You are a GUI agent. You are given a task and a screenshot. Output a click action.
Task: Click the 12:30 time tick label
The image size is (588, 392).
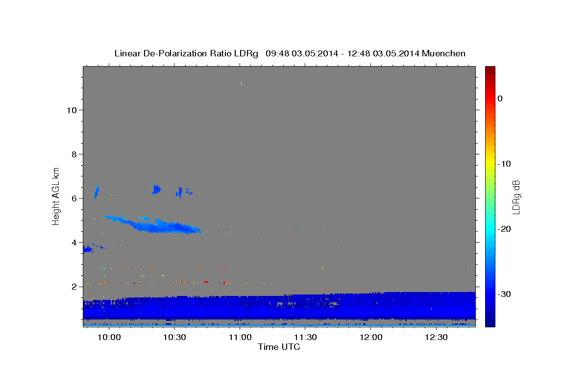click(437, 337)
